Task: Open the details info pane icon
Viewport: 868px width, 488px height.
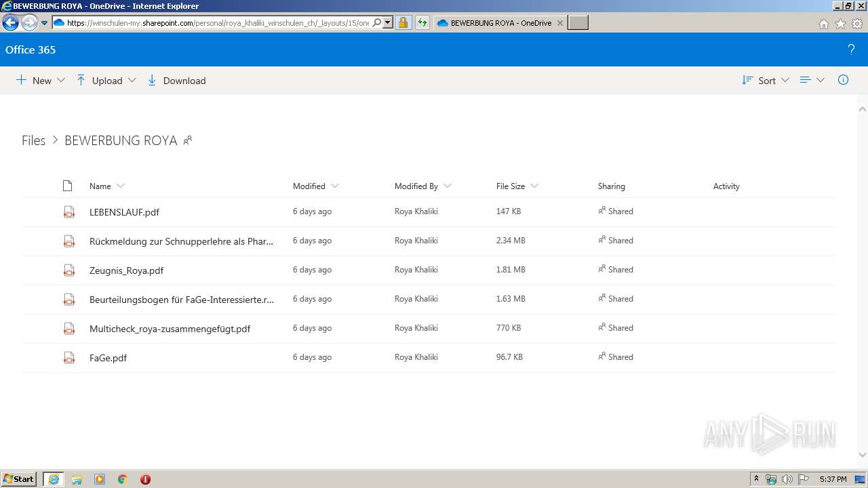Action: click(844, 80)
